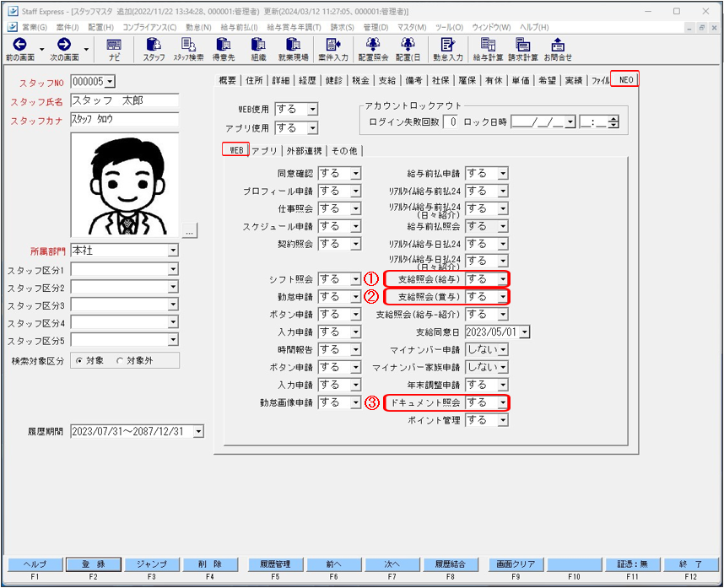This screenshot has height=588, width=724.
Task: Open the 支給照会(賞与) dropdown
Action: [503, 297]
